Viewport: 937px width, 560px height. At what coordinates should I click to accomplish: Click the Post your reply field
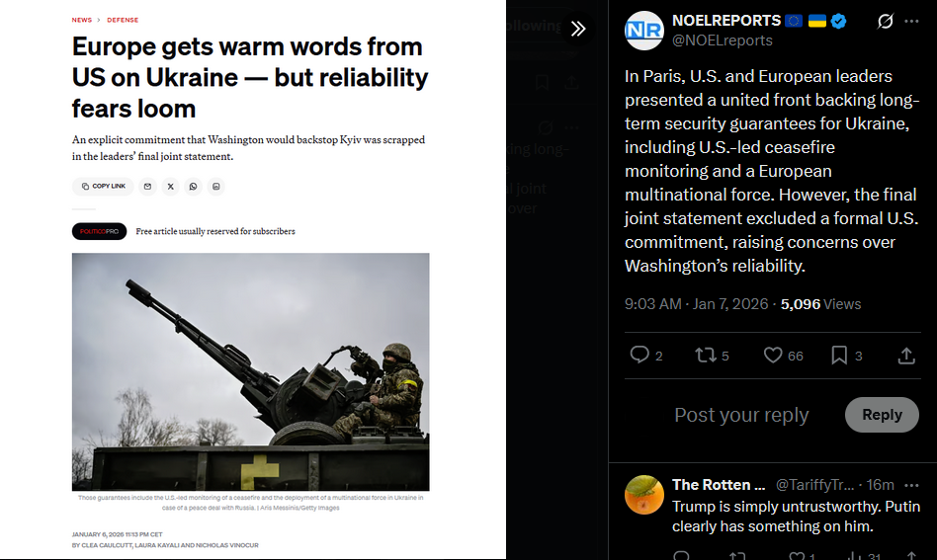point(741,415)
